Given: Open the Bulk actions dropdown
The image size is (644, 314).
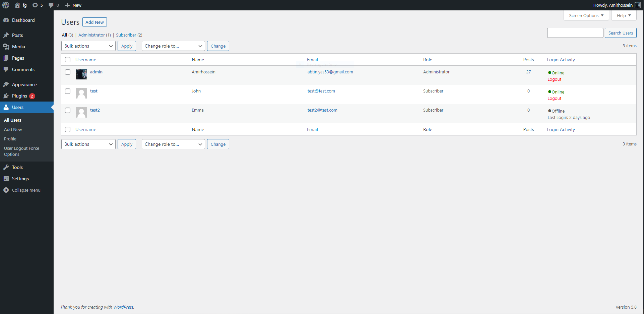Looking at the screenshot, I should pos(88,46).
